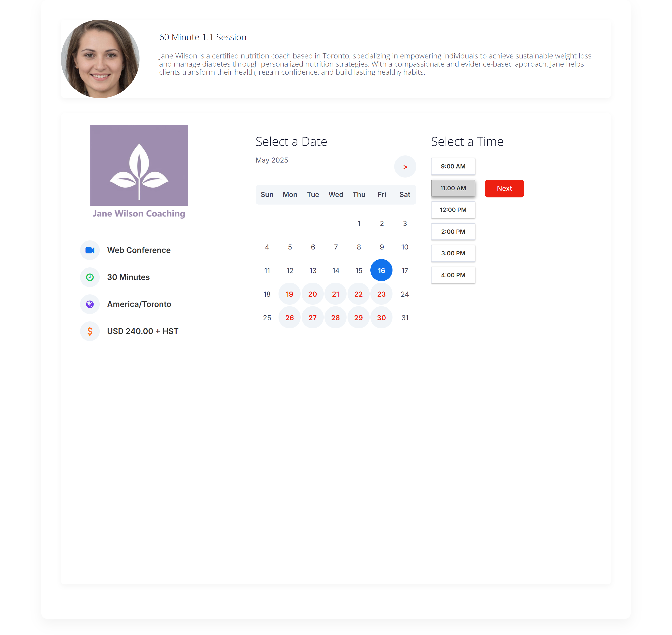Click the 30 Minutes duration label
The image size is (672, 635).
point(128,277)
